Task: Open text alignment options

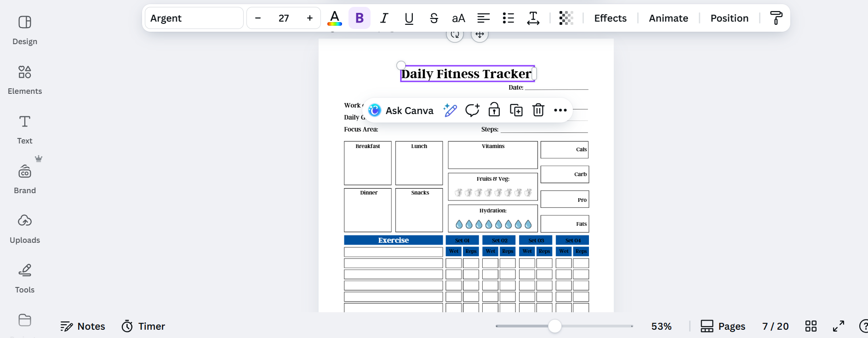Action: 483,18
